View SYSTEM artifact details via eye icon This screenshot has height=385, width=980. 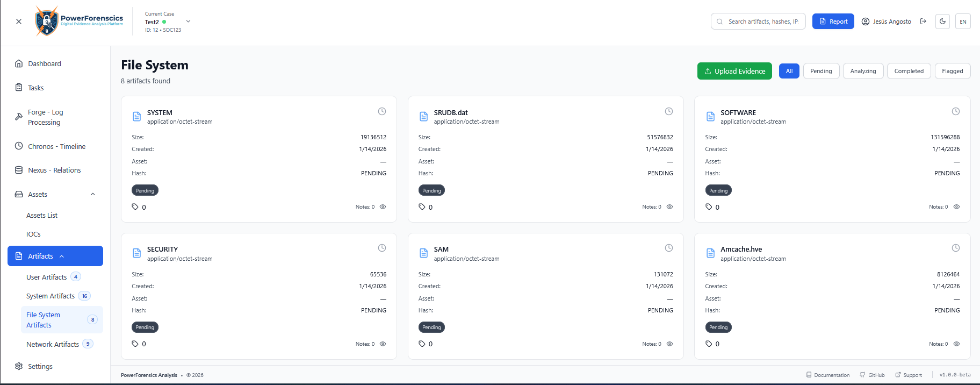(x=383, y=207)
